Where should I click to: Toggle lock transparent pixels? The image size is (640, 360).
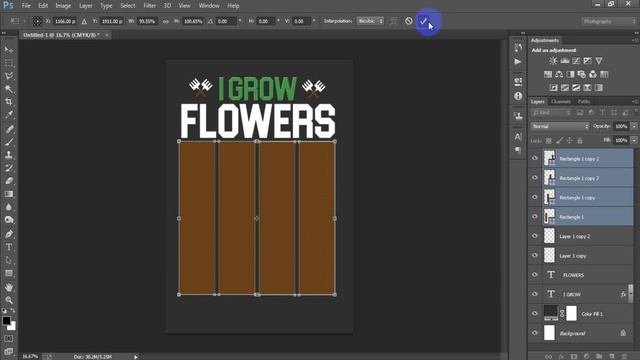tap(549, 141)
